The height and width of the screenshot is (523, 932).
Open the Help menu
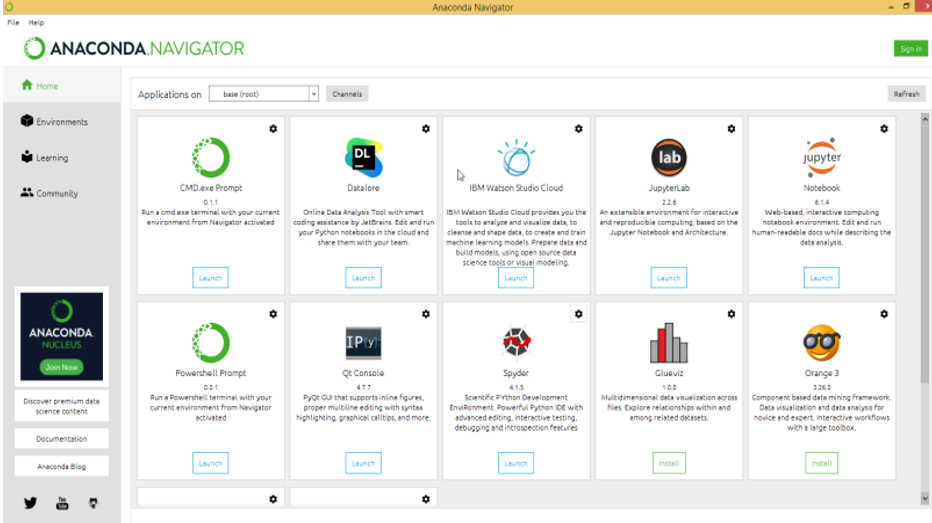36,23
